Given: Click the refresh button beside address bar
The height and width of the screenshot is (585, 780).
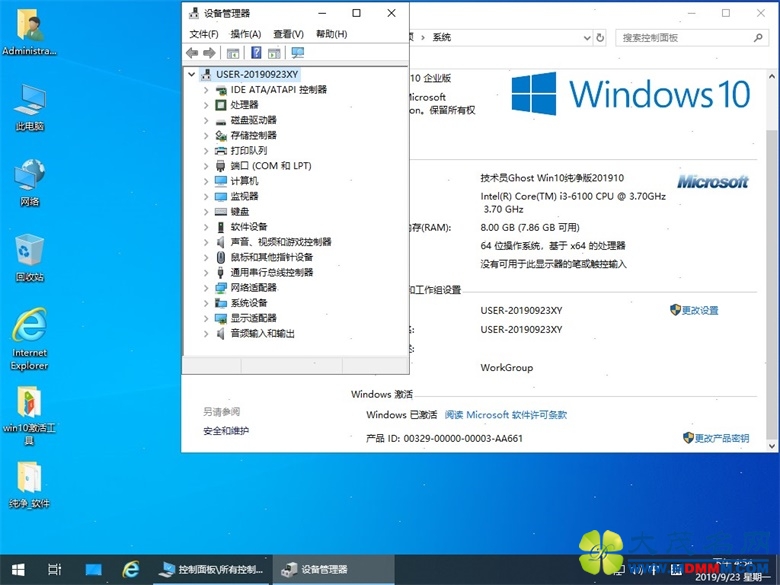Looking at the screenshot, I should click(x=600, y=38).
